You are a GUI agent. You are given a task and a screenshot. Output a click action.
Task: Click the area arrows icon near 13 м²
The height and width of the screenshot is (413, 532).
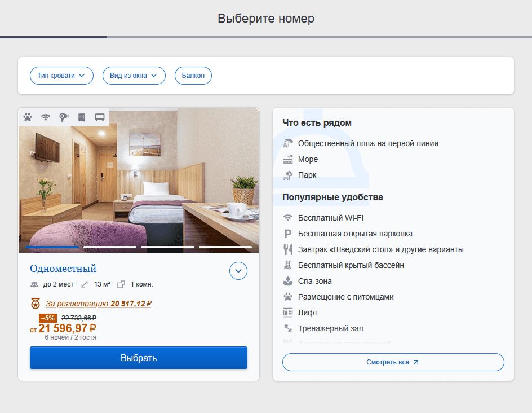(85, 284)
